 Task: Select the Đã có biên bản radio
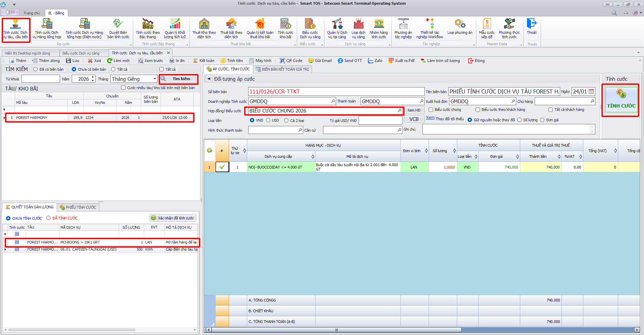[36, 69]
